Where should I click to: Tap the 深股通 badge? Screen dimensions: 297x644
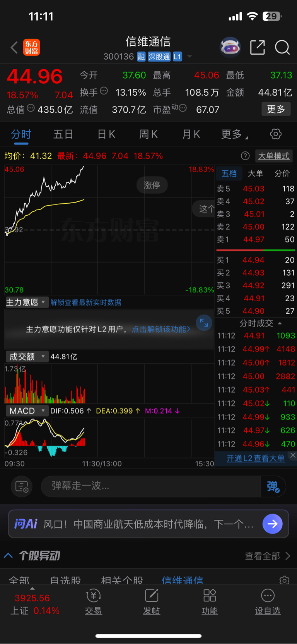coord(159,57)
